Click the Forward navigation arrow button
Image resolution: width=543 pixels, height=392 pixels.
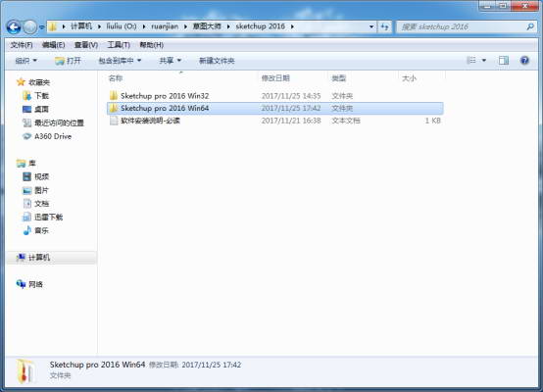[30, 27]
